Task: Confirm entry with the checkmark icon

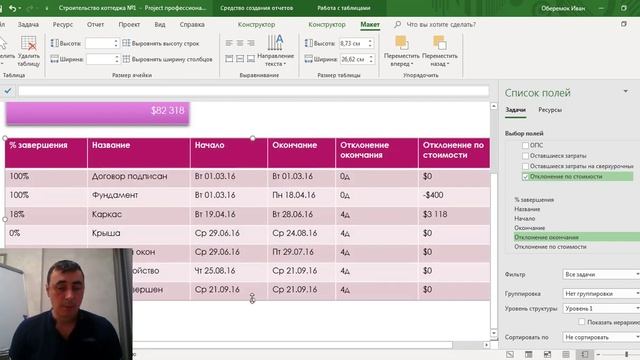Action: point(8,91)
